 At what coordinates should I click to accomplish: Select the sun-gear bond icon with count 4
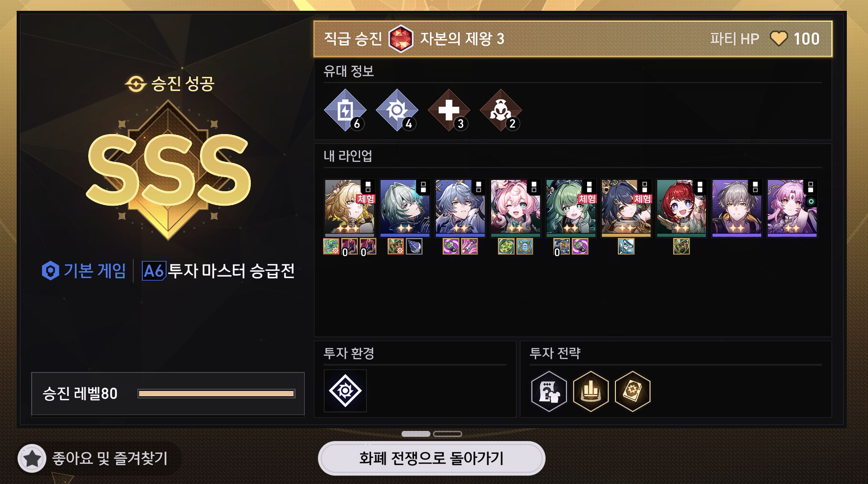tap(397, 110)
